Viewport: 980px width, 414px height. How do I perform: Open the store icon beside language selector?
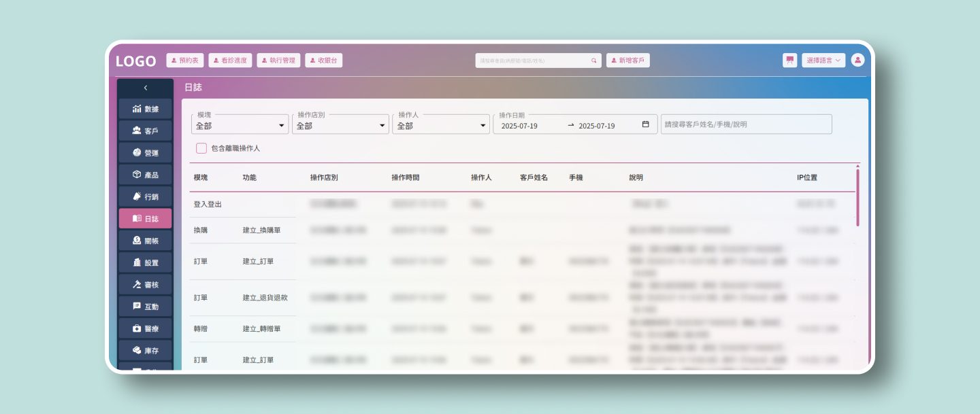click(789, 61)
